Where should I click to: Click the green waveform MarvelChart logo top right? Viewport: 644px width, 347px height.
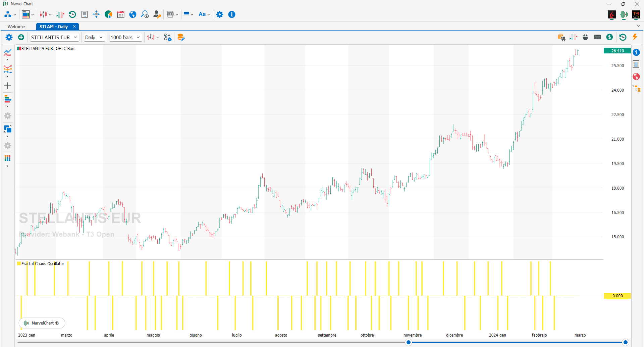pos(624,14)
